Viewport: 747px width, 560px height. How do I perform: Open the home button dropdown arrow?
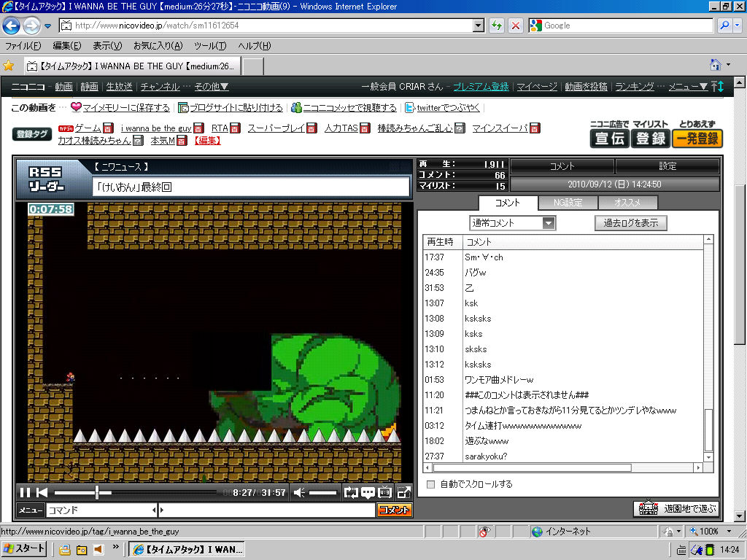pyautogui.click(x=729, y=64)
